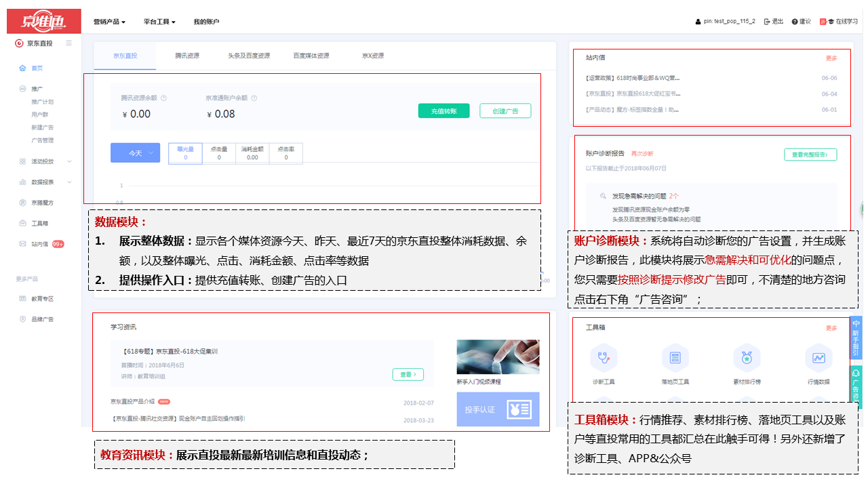Click the 新手入门视频课程 thumbnail
The width and height of the screenshot is (868, 488).
[498, 357]
